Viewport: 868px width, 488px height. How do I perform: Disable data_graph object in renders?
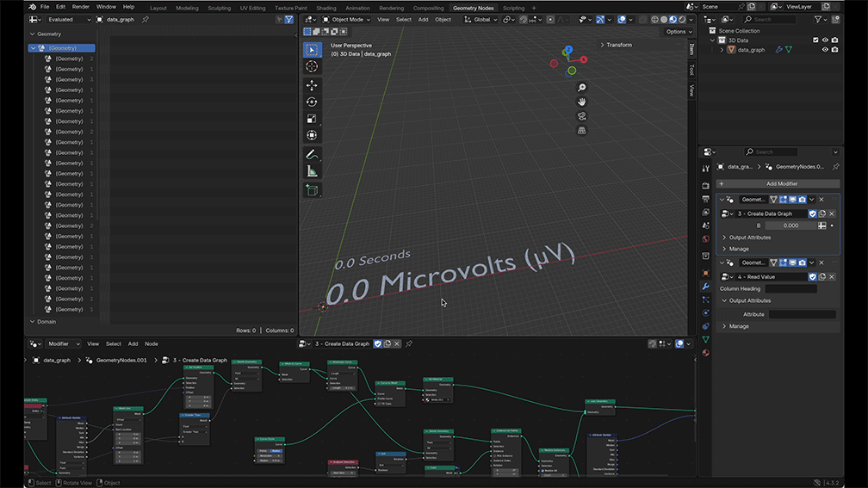[834, 50]
